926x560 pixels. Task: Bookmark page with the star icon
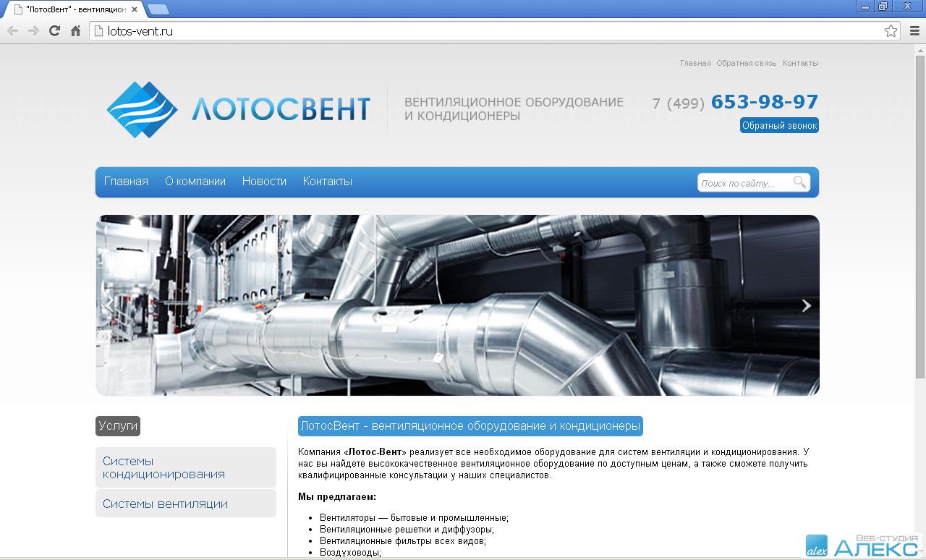tap(891, 31)
